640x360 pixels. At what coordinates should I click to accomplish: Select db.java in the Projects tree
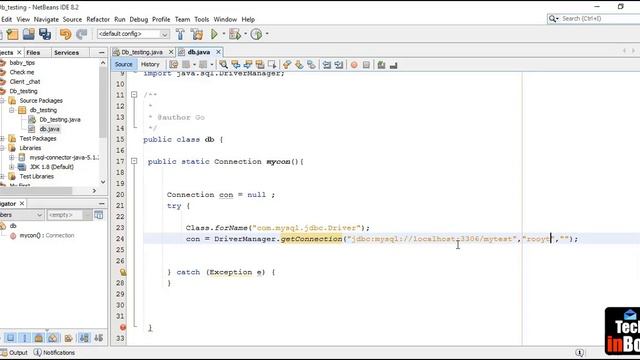(x=49, y=129)
